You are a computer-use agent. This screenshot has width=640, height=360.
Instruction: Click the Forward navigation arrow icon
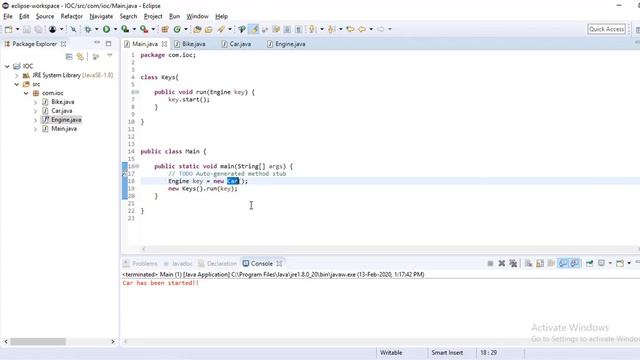(x=380, y=29)
